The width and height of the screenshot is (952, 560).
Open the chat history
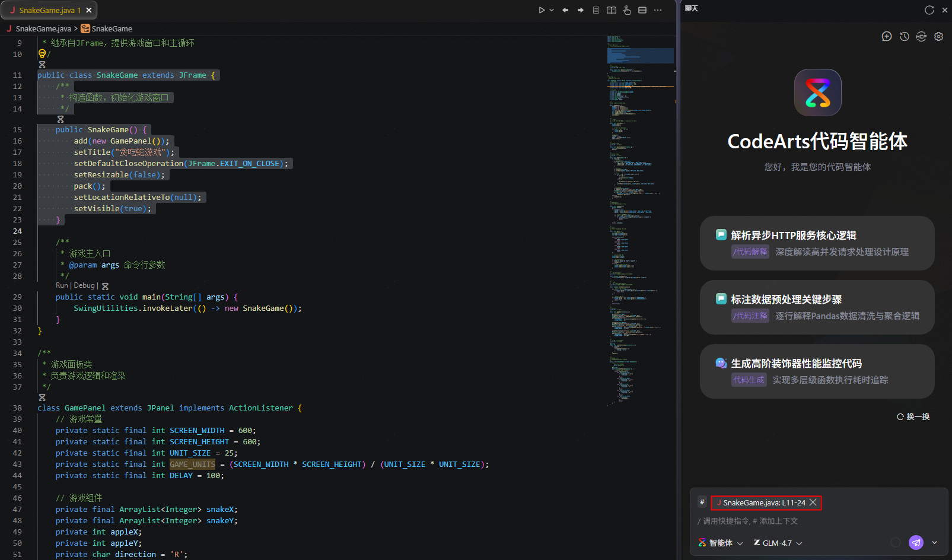click(x=904, y=37)
